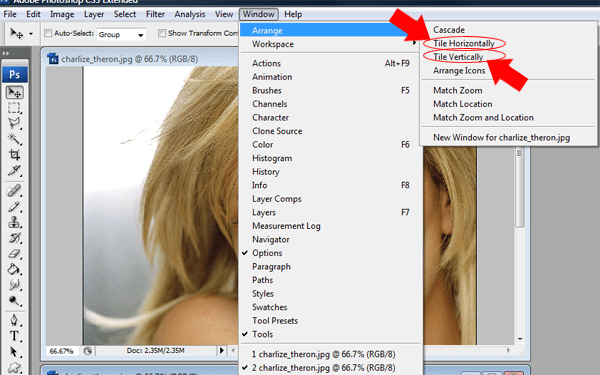Open the Image menu
Image resolution: width=600 pixels, height=375 pixels.
[x=62, y=14]
